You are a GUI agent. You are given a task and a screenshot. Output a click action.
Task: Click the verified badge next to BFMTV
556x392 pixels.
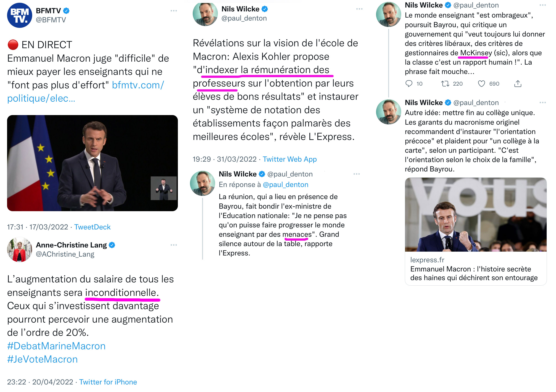pyautogui.click(x=66, y=11)
